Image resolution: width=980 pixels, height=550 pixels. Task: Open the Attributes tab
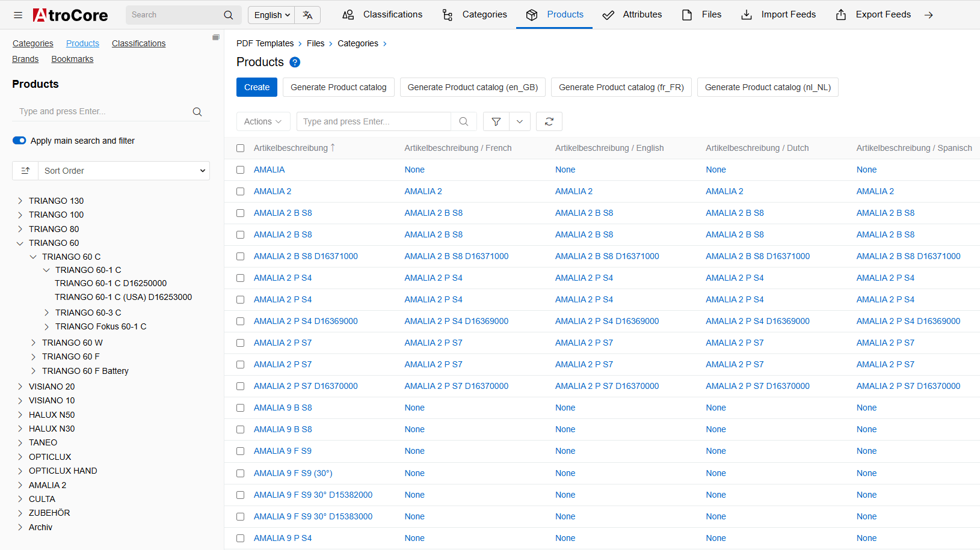pyautogui.click(x=632, y=14)
